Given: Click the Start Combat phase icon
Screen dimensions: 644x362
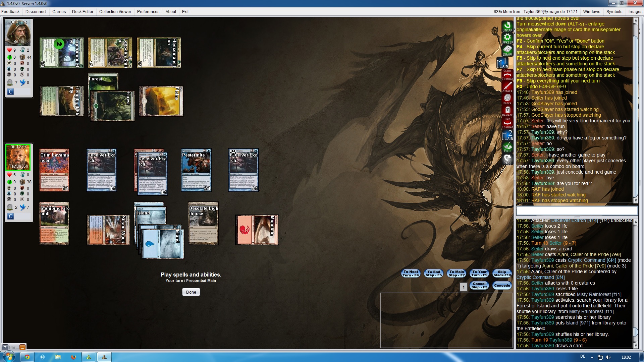Looking at the screenshot, I should point(507,75).
